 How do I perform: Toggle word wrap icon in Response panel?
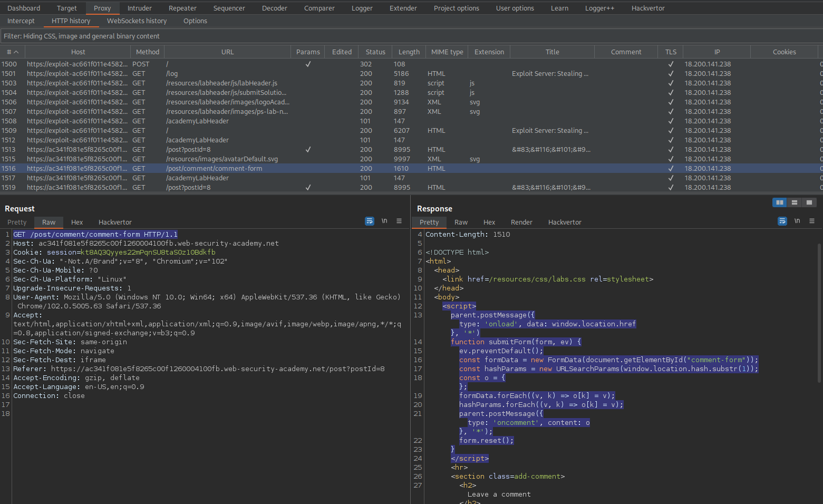coord(782,221)
